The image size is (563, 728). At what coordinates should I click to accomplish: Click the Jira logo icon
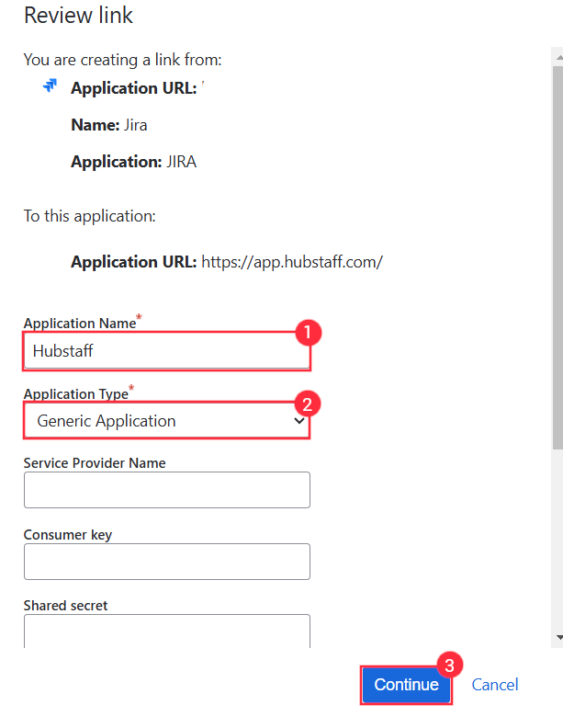click(50, 85)
